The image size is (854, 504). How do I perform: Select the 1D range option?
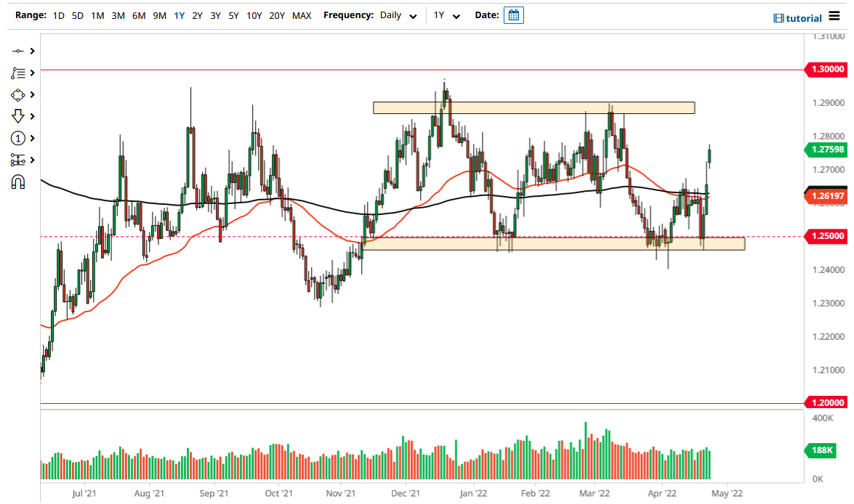tap(57, 15)
